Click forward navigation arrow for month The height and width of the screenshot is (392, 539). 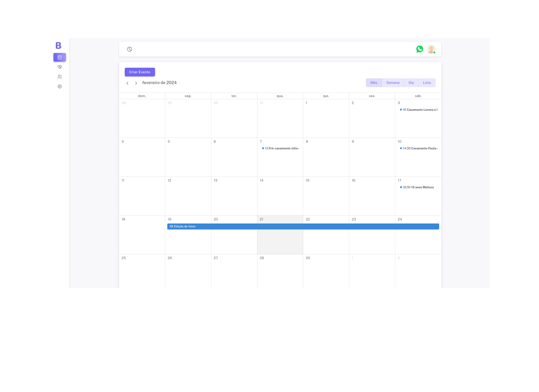click(x=136, y=83)
